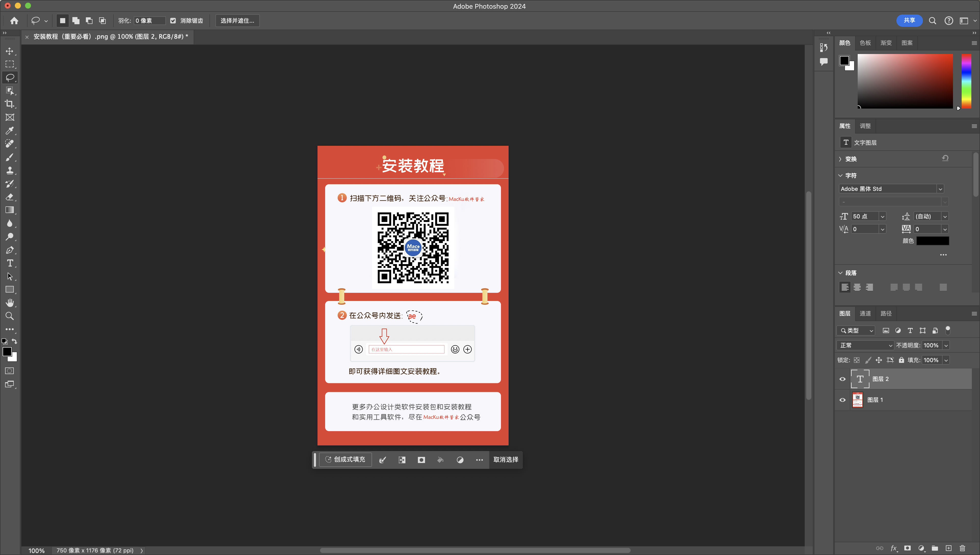Image resolution: width=980 pixels, height=555 pixels.
Task: Click the black text color swatch
Action: pyautogui.click(x=932, y=241)
